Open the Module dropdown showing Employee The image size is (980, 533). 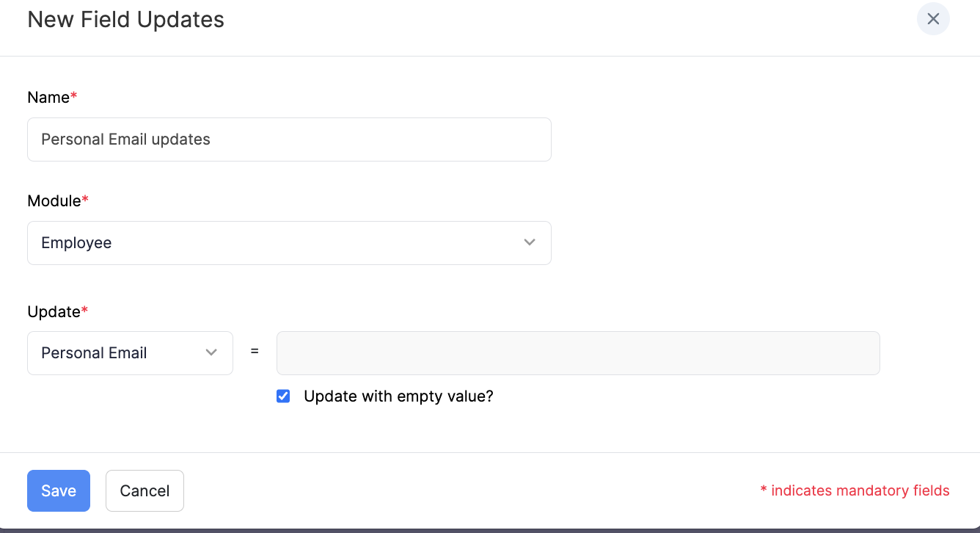point(289,242)
